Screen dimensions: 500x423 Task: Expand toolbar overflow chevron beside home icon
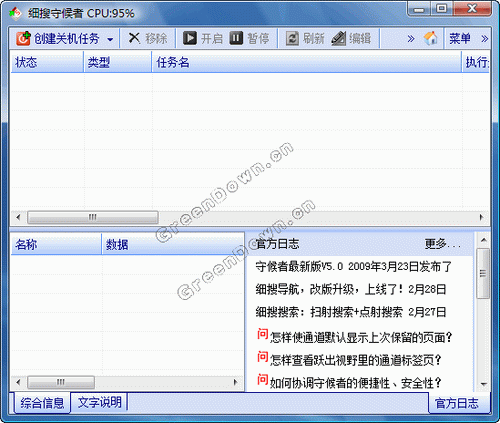[411, 39]
